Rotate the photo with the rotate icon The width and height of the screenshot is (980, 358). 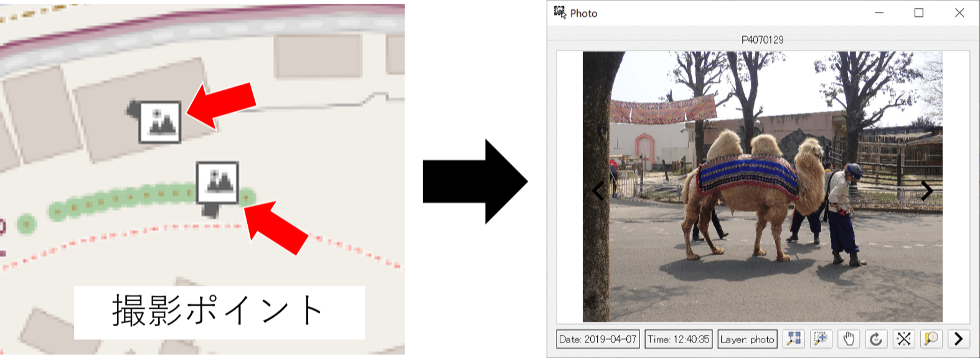876,339
